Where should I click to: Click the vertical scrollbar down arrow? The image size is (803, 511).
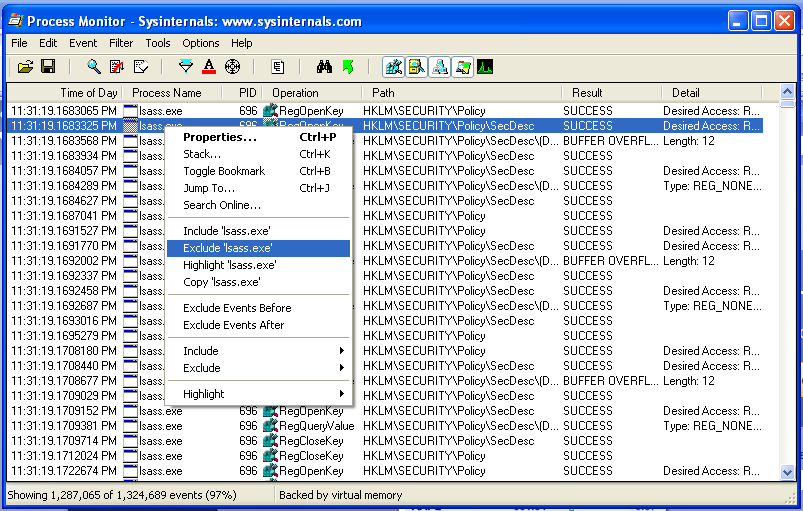click(x=788, y=473)
